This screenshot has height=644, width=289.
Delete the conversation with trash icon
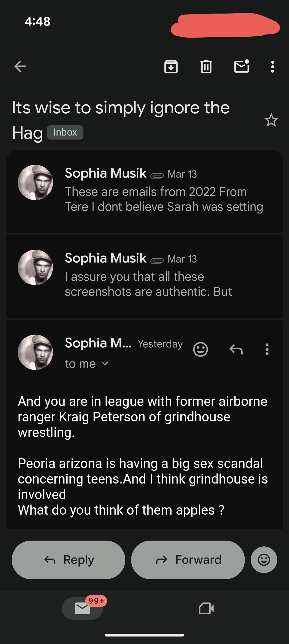(206, 67)
